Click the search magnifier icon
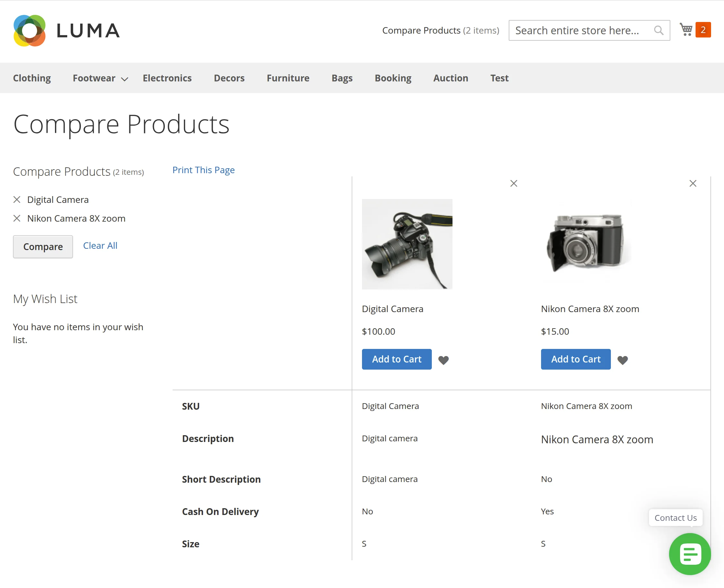Screen dimensions: 724x588 pyautogui.click(x=659, y=30)
